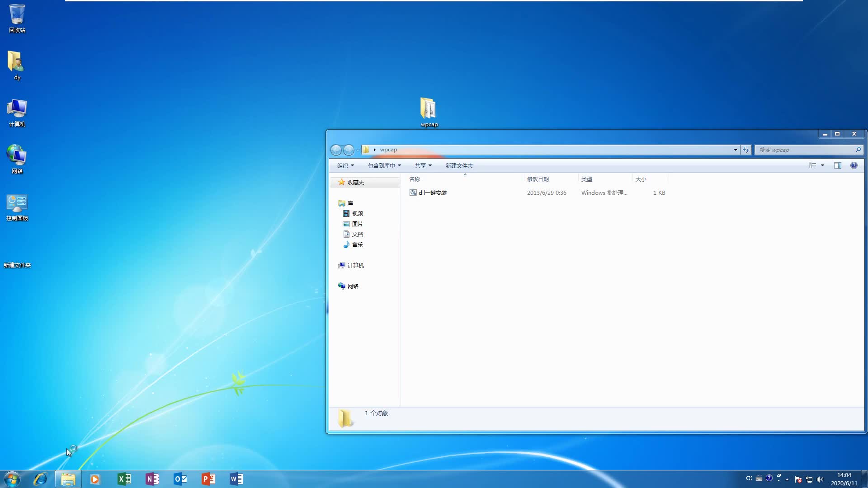Toggle the preview pane button
868x488 pixels.
[837, 165]
